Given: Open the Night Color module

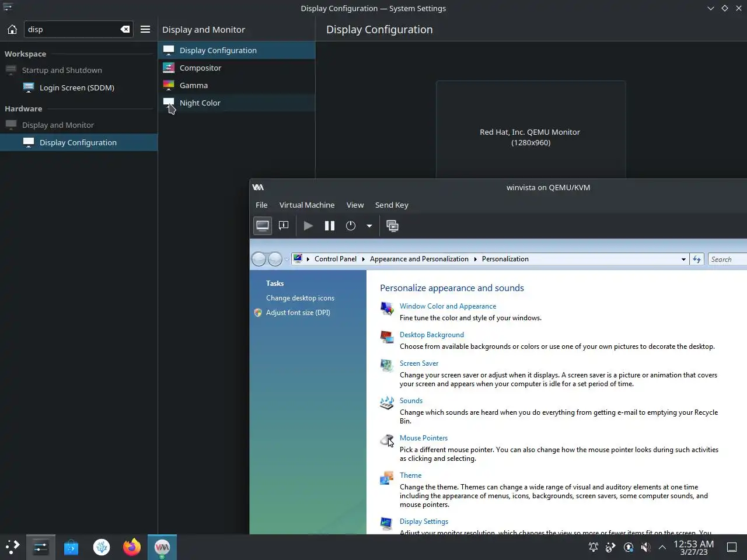Looking at the screenshot, I should [236, 103].
